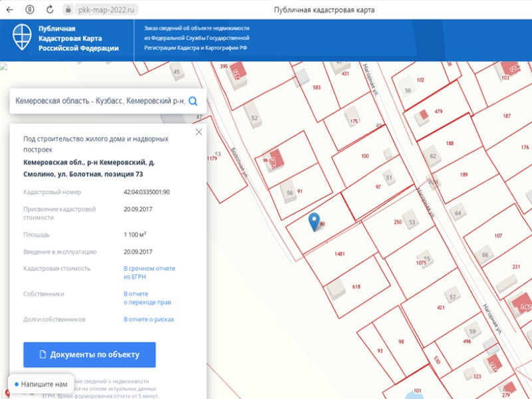Close the parcel info panel
Image resolution: width=532 pixels, height=399 pixels.
[x=198, y=132]
